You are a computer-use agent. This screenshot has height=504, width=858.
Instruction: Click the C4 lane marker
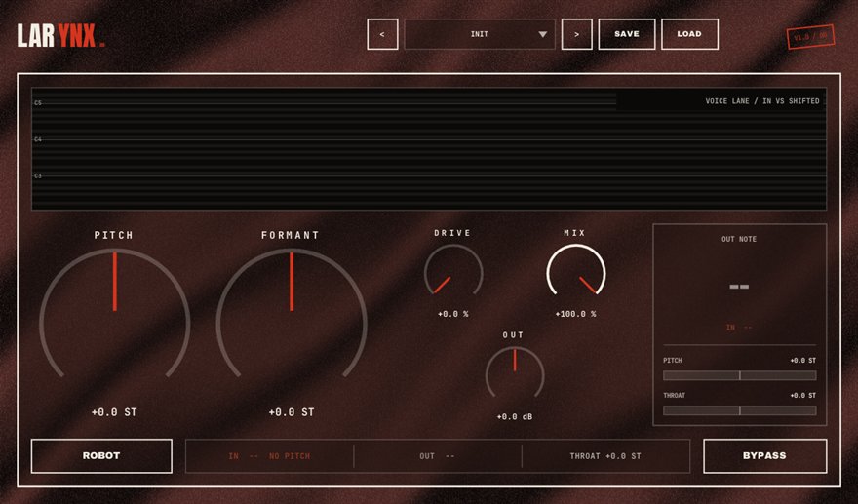38,139
